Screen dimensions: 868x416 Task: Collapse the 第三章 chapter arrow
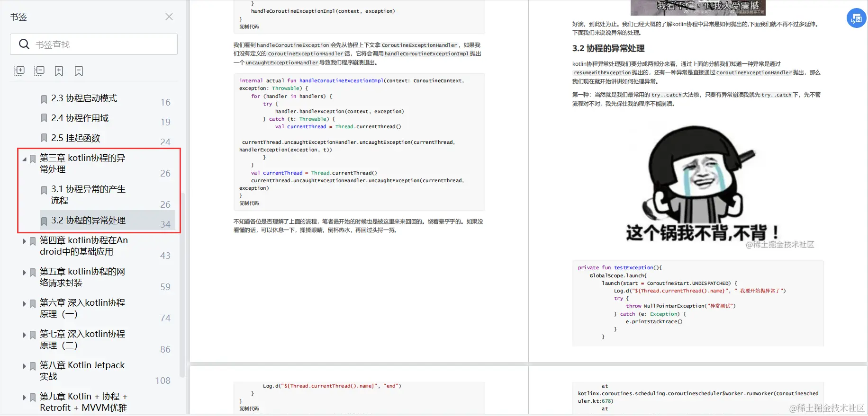pos(25,159)
